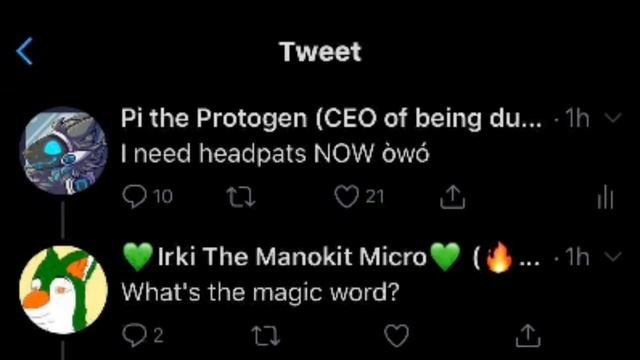Share Irki's magic word reply
The image size is (640, 360).
pos(528,336)
